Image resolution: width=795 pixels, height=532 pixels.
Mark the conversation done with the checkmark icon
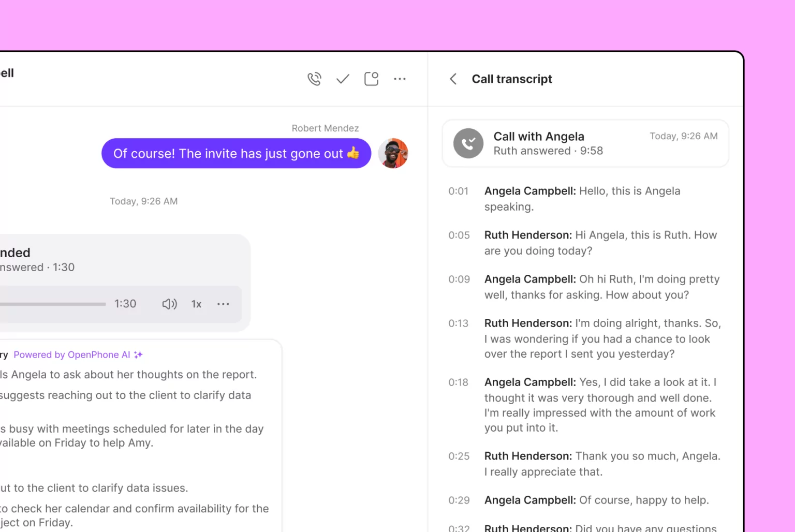[x=342, y=79]
